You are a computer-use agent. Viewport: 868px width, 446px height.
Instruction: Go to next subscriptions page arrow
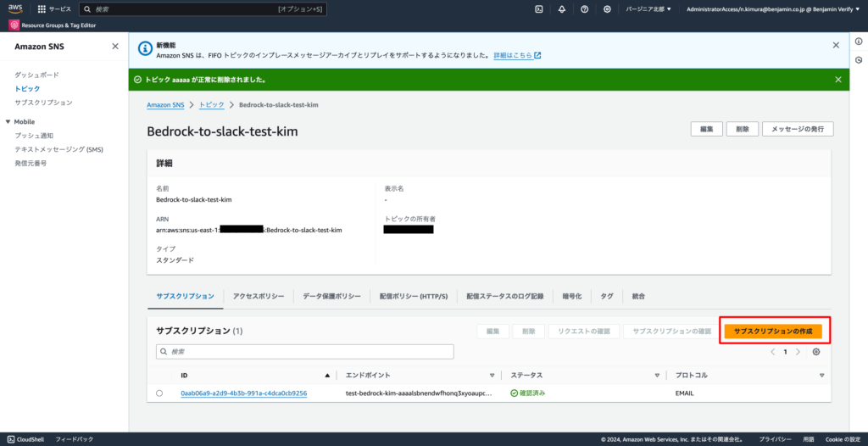798,352
